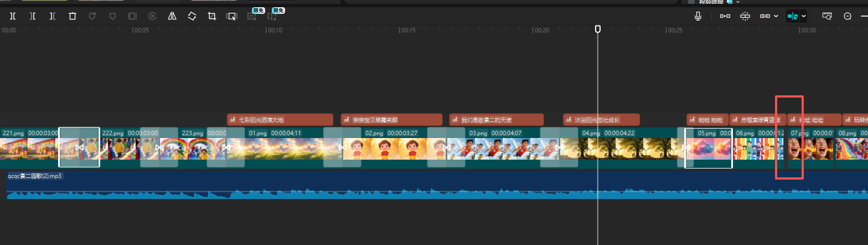Select subtitle clip 啦啦 啦啦

pos(707,120)
